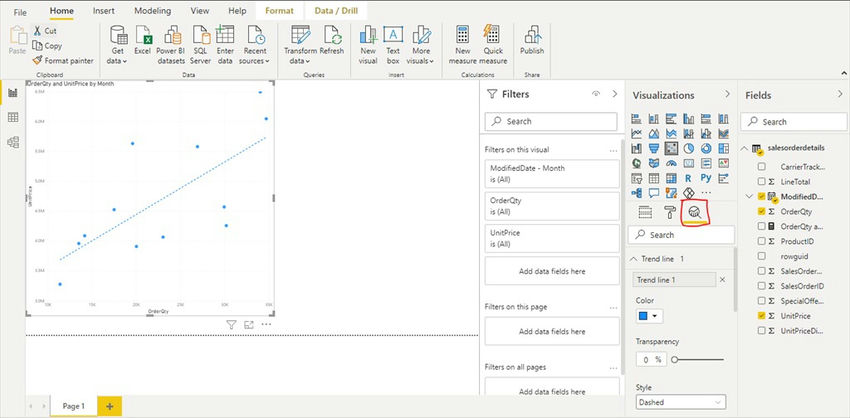The image size is (850, 418).
Task: Select the Area chart visualization
Action: pyautogui.click(x=654, y=133)
